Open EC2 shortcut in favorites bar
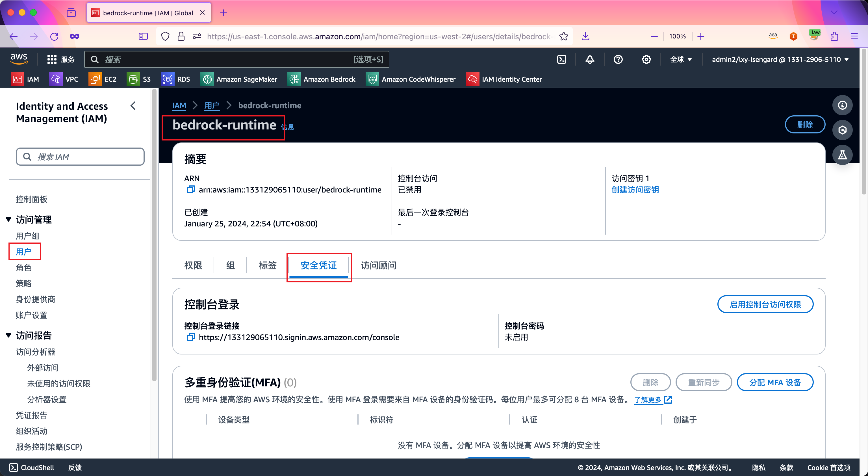 click(103, 79)
